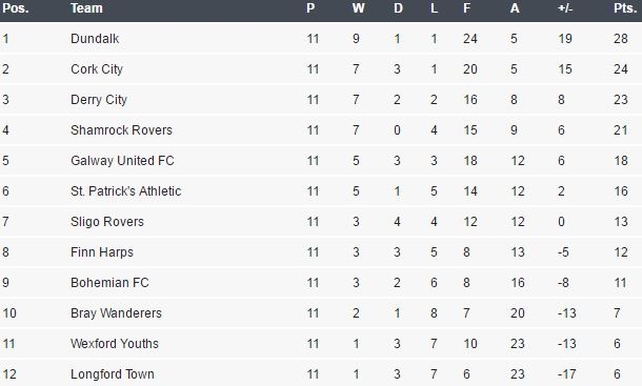Click St. Patrick's Athletic team name

pyautogui.click(x=126, y=191)
